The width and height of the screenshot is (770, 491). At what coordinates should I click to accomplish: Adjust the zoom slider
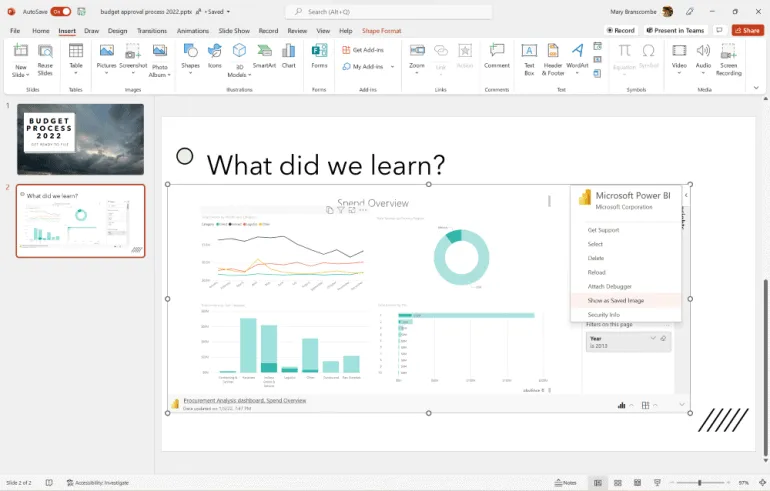[699, 483]
